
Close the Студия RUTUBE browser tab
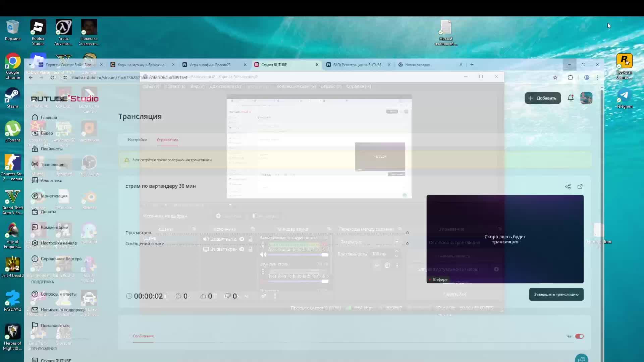[317, 65]
